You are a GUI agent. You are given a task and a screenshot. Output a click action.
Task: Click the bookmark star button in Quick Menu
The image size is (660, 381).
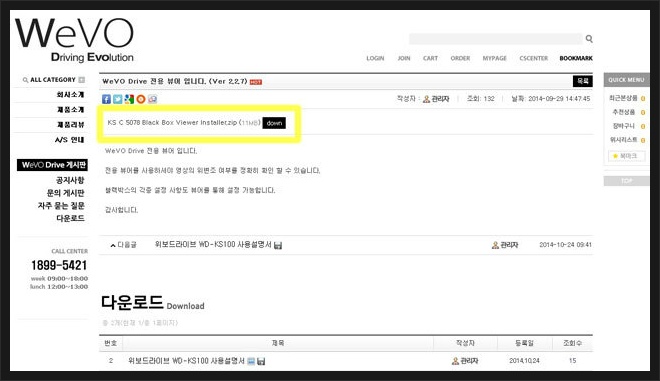tap(626, 156)
